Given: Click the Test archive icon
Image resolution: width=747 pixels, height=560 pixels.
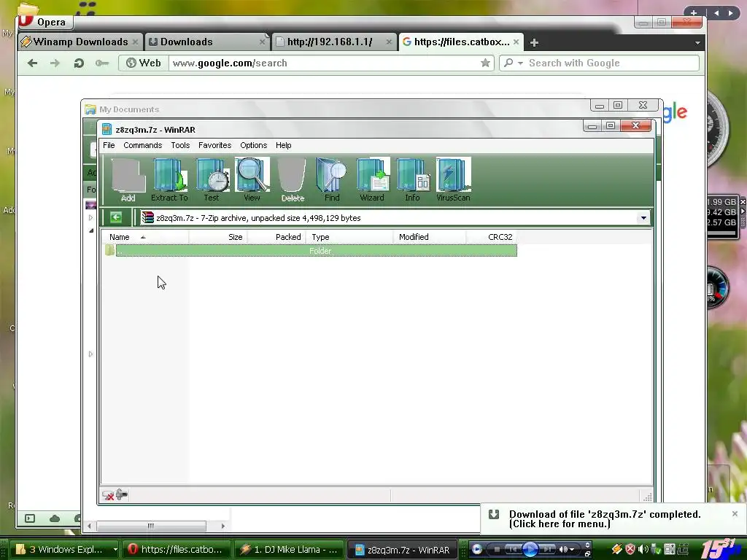Looking at the screenshot, I should [x=212, y=180].
